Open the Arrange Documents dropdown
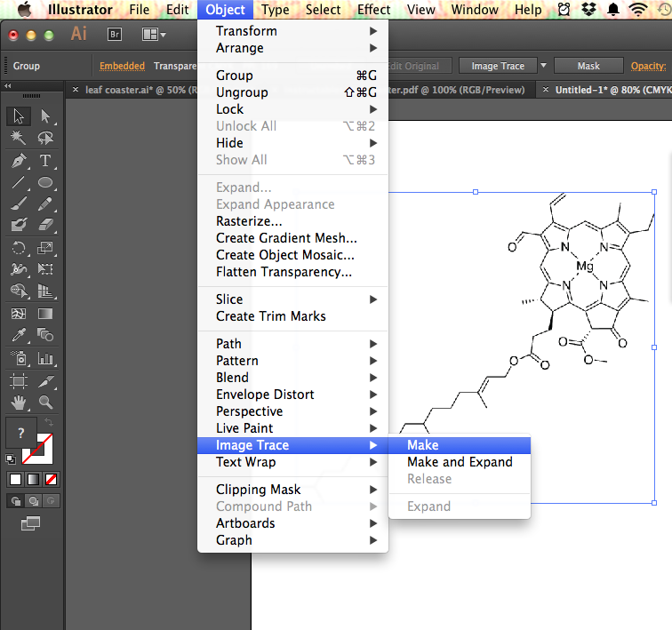The width and height of the screenshot is (672, 630). pyautogui.click(x=154, y=35)
